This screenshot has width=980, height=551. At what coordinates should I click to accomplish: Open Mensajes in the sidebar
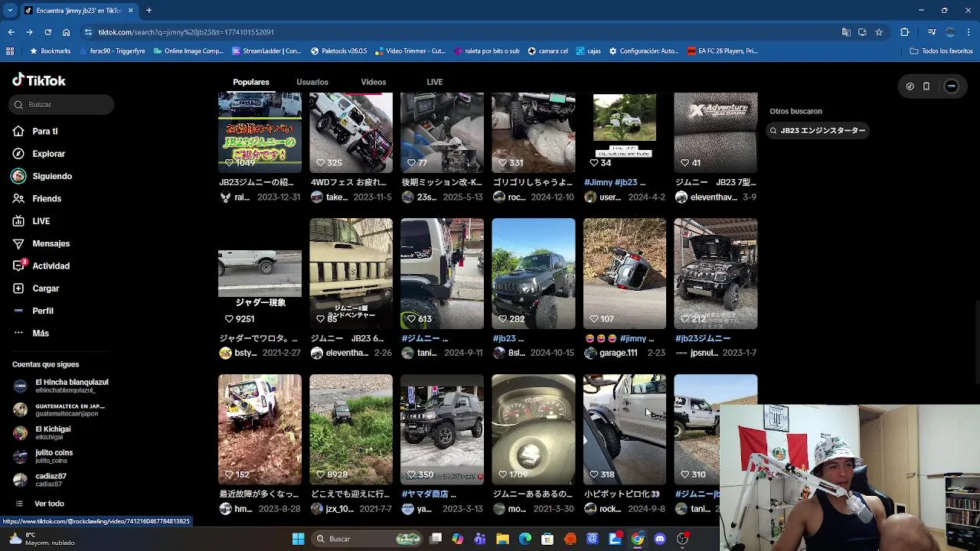coord(51,243)
